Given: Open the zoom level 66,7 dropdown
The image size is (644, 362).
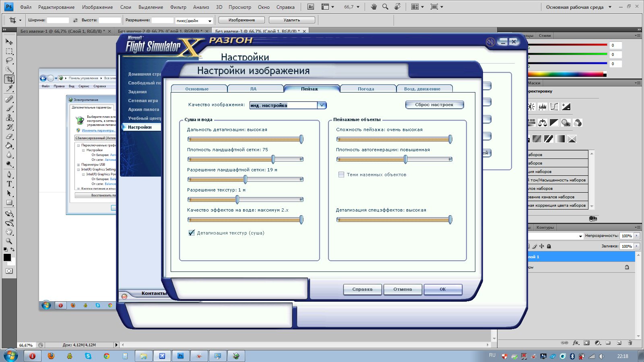Looking at the screenshot, I should 358,7.
